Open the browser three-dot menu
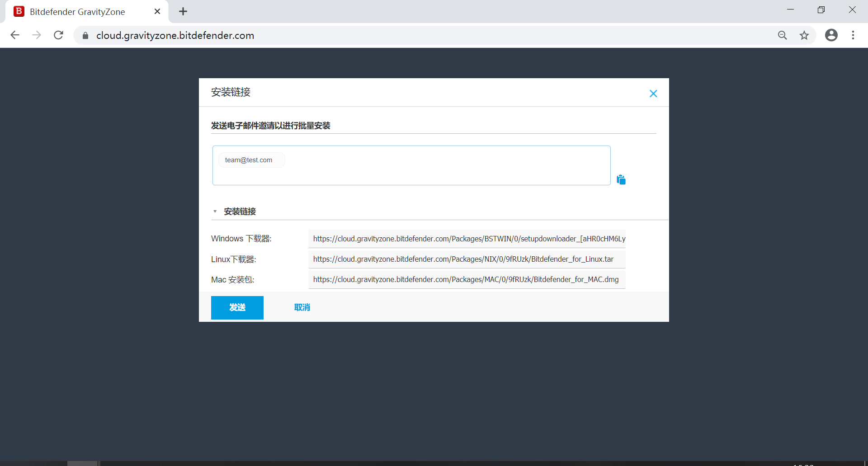The width and height of the screenshot is (868, 466). (x=853, y=35)
